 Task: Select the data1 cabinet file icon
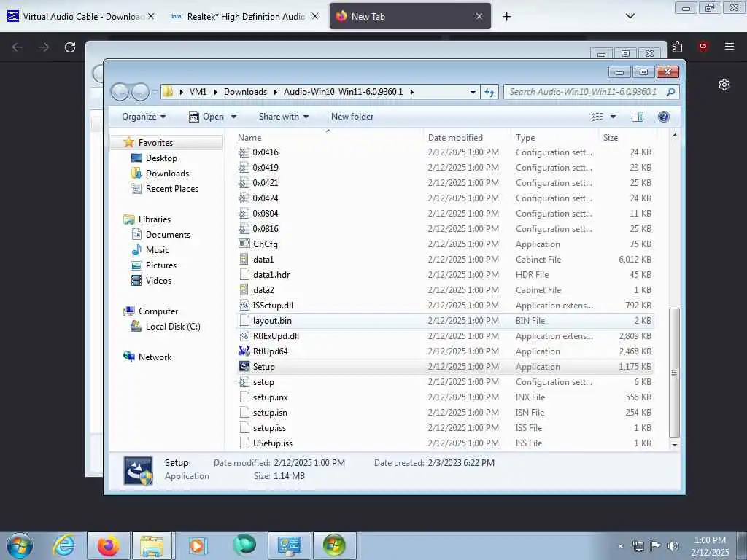[x=244, y=259]
